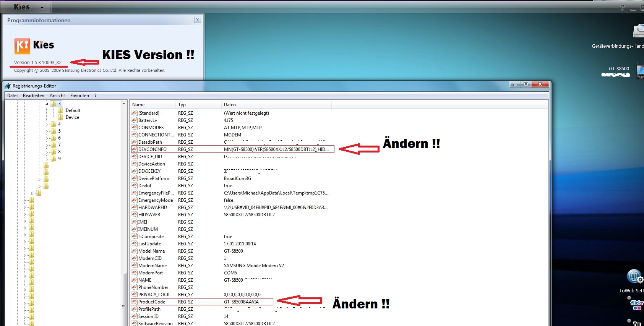The height and width of the screenshot is (326, 644).
Task: Click the help question mark in Kies title bar
Action: (x=623, y=8)
